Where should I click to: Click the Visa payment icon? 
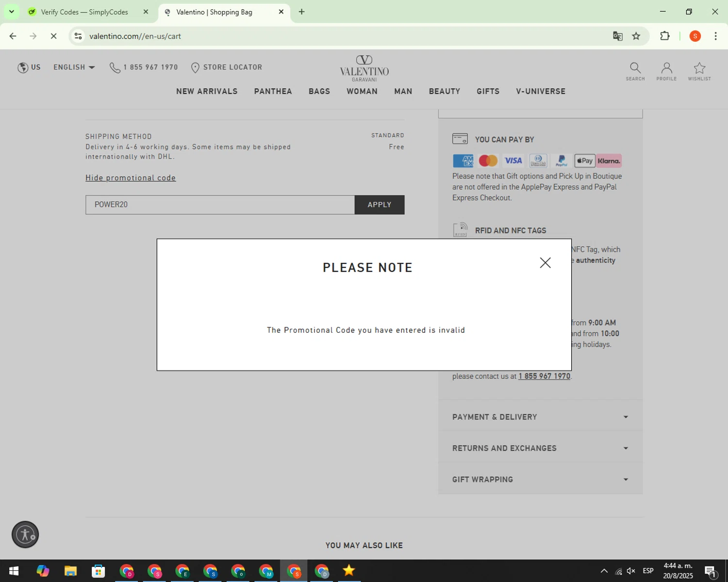513,161
